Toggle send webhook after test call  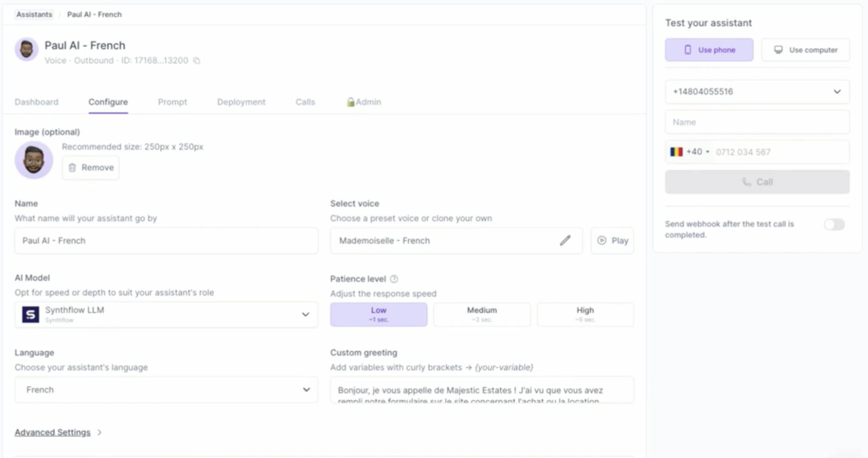[834, 224]
